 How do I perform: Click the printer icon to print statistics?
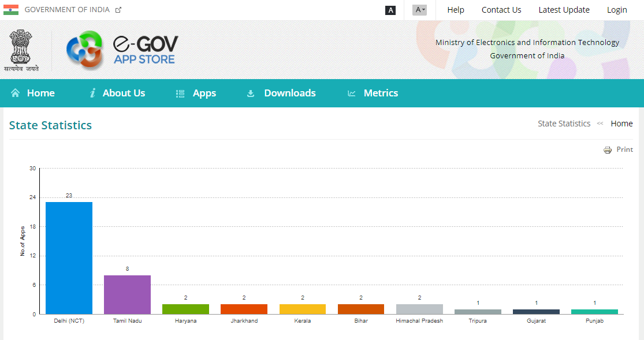click(608, 149)
